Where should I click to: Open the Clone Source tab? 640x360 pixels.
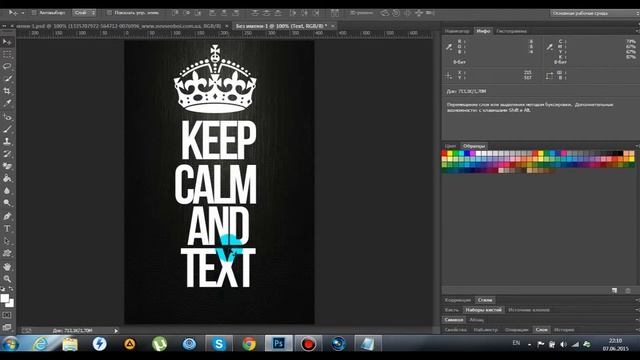coord(529,310)
